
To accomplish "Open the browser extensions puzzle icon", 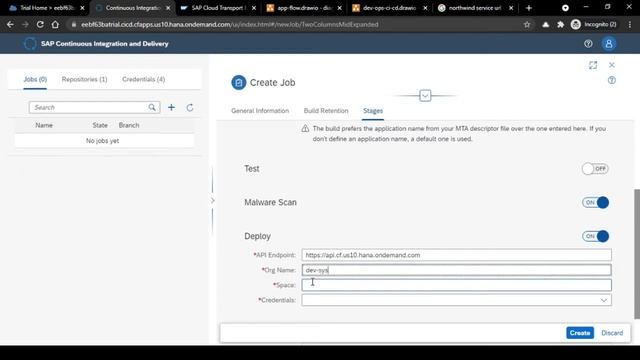I will [560, 24].
